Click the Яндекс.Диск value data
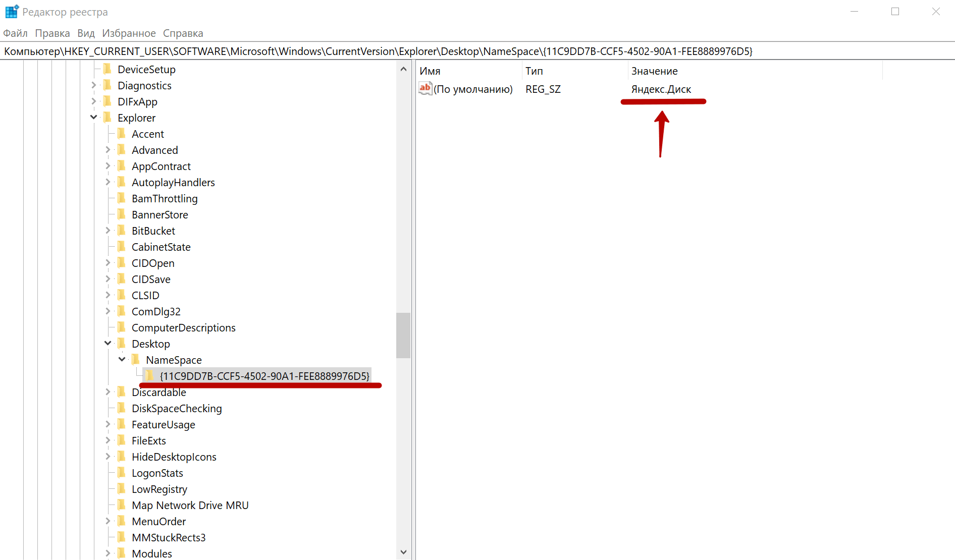 [661, 89]
